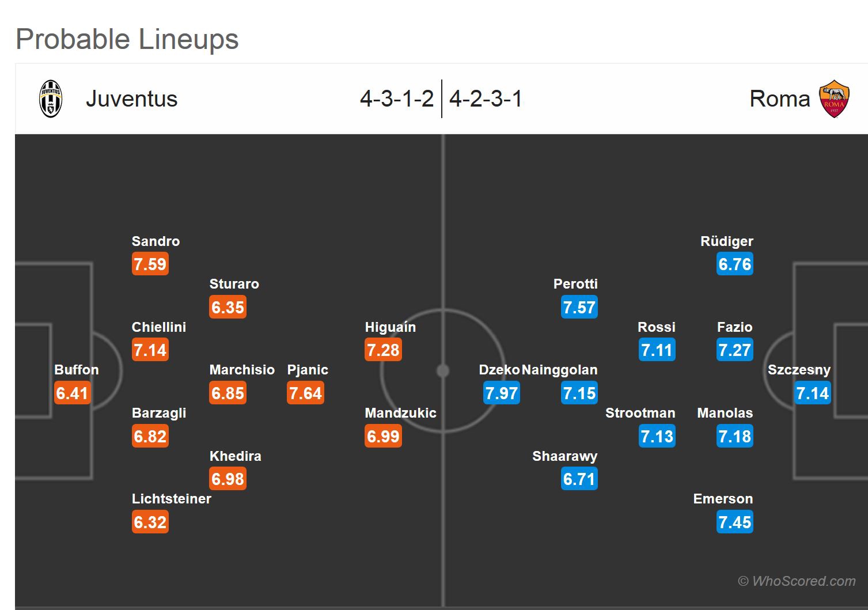Click the Probable Lineups heading
The height and width of the screenshot is (610, 868).
pyautogui.click(x=127, y=39)
